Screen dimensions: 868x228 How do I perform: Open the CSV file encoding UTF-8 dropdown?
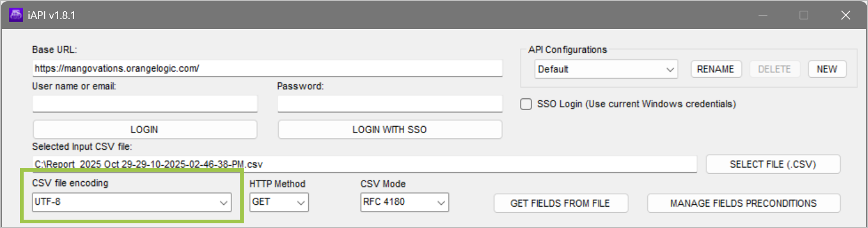pos(131,203)
